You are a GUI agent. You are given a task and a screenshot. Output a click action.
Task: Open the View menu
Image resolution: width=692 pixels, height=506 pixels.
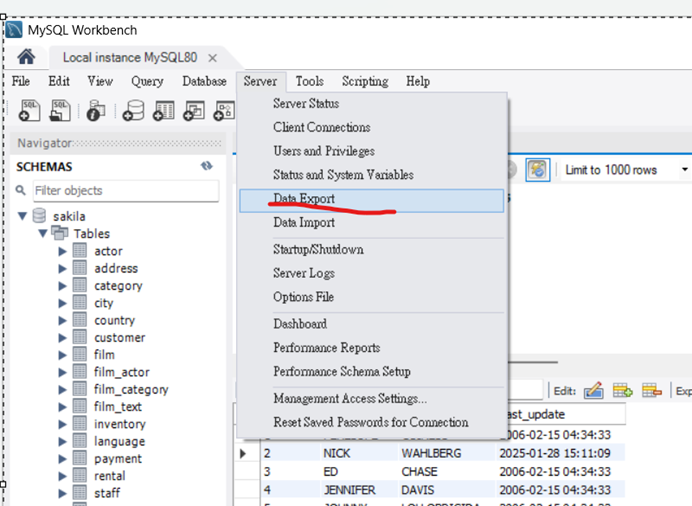[x=100, y=81]
